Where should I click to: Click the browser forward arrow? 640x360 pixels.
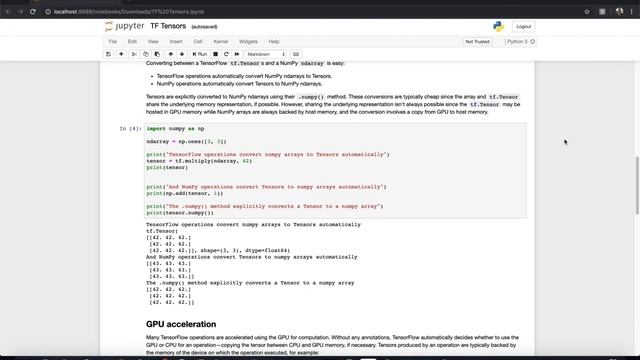click(20, 12)
